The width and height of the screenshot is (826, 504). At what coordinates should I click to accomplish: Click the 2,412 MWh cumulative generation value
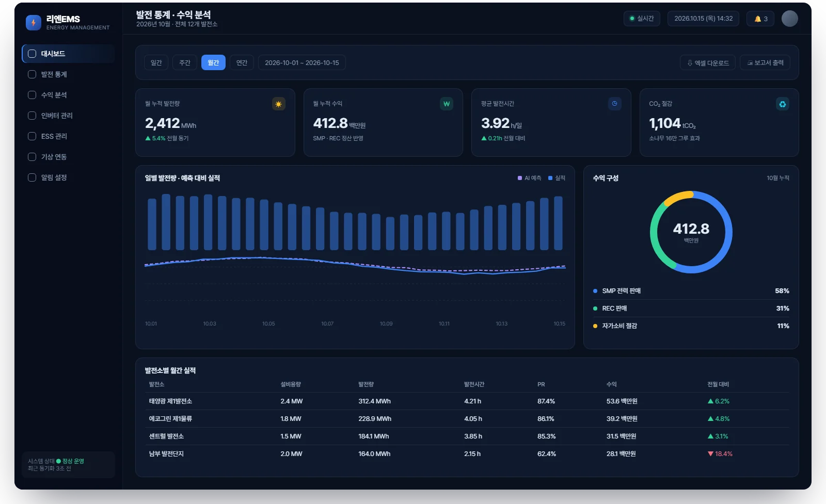(x=170, y=123)
